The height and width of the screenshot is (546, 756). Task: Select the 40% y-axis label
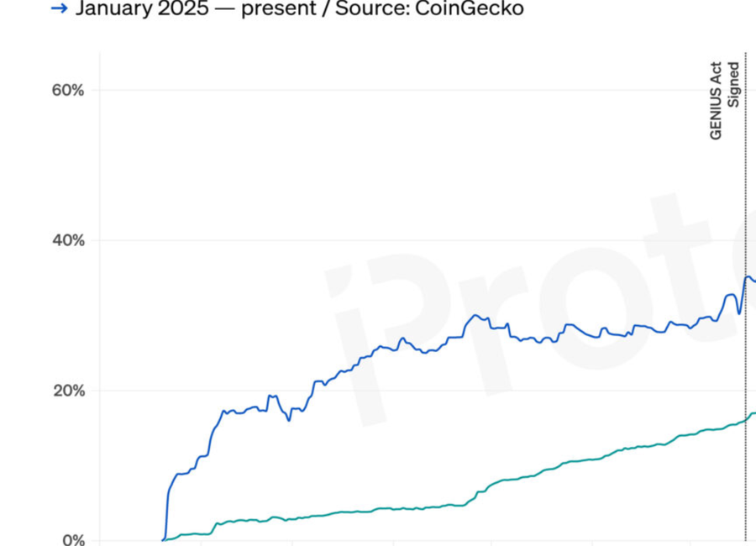pos(68,240)
